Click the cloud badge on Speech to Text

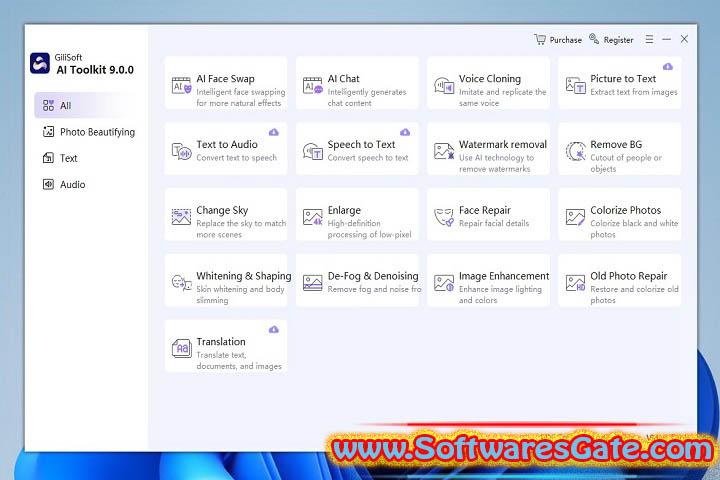(x=405, y=132)
